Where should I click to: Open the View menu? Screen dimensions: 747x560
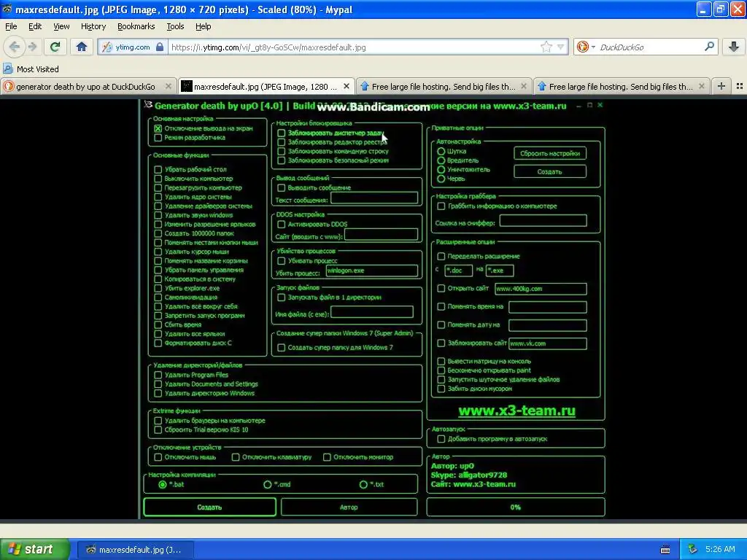61,26
